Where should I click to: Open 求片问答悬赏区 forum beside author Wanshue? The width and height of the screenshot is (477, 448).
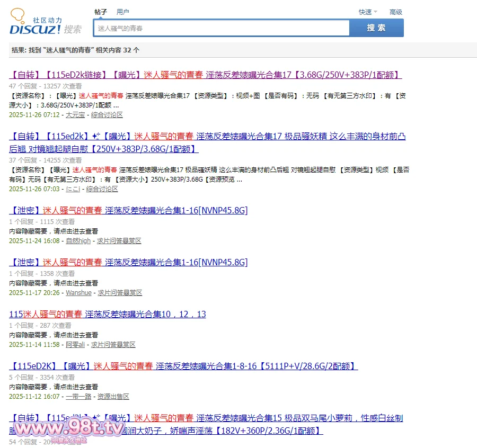(x=120, y=293)
